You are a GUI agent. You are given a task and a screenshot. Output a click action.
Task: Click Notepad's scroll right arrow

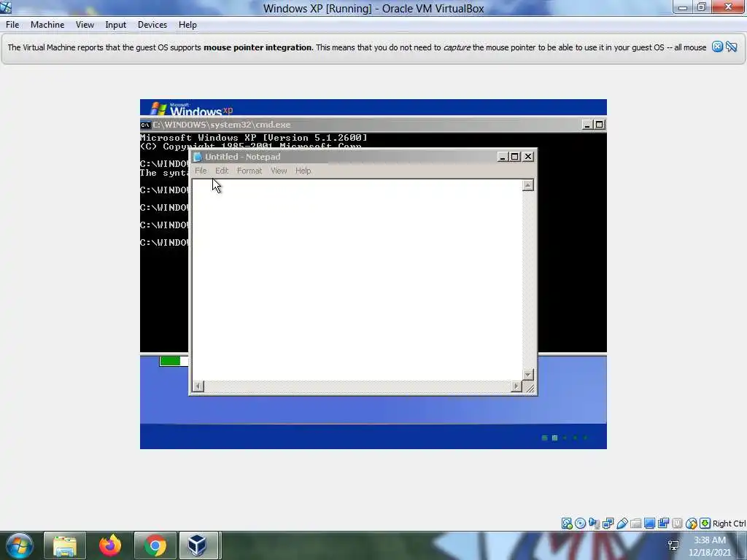(x=516, y=386)
